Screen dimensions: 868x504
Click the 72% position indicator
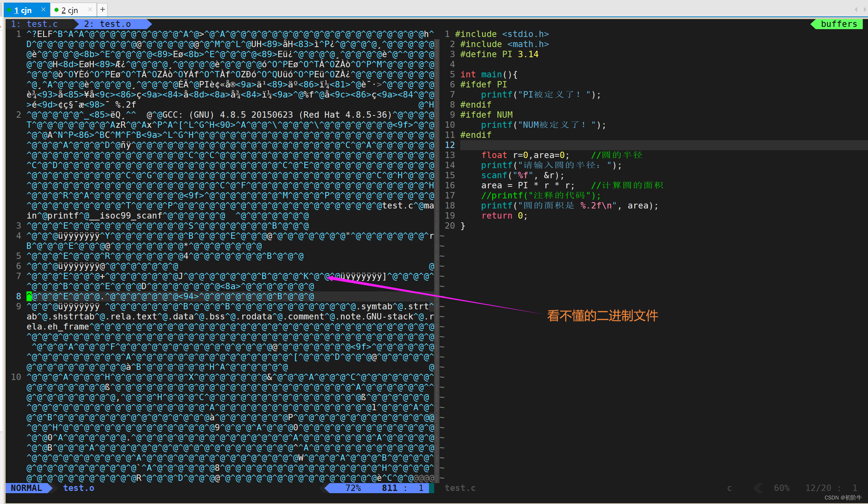click(353, 488)
